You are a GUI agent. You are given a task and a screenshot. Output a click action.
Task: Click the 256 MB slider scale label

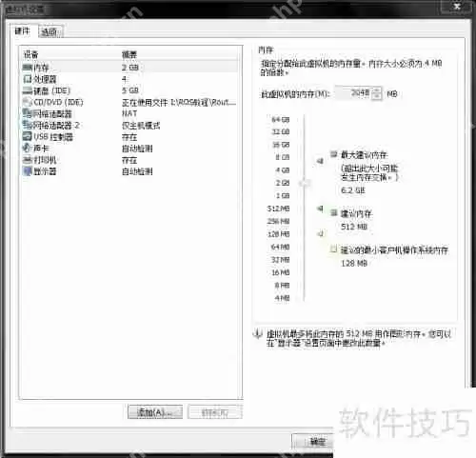click(278, 221)
